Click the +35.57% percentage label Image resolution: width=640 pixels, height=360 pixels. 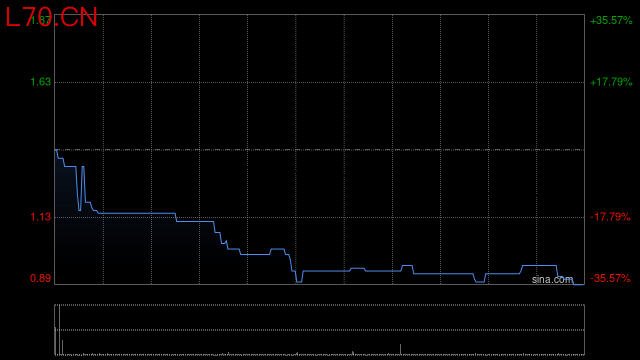[611, 20]
